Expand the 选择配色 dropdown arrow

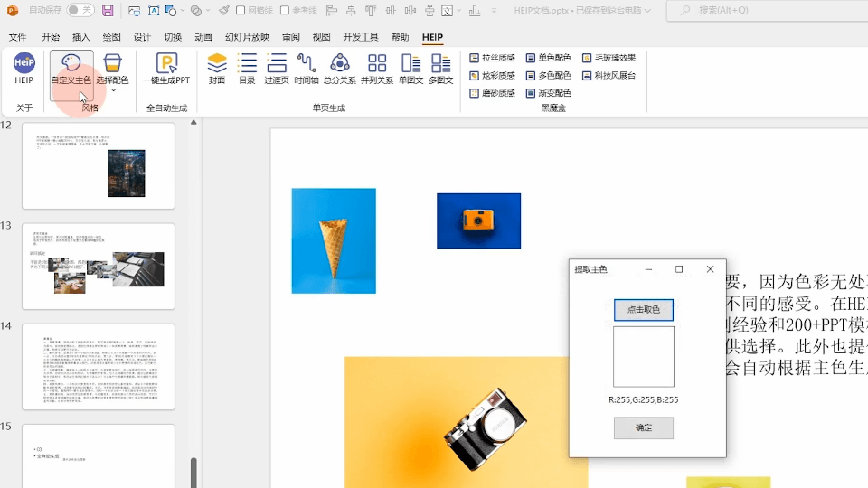113,90
